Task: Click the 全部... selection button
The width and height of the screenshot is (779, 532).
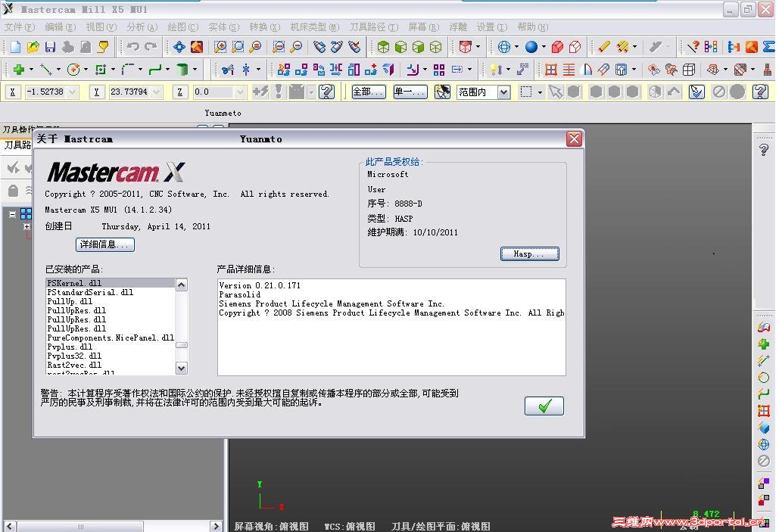Action: coord(369,92)
